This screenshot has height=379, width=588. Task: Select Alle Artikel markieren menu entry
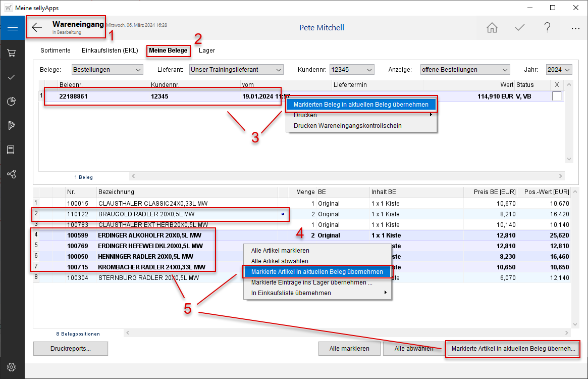(x=280, y=250)
